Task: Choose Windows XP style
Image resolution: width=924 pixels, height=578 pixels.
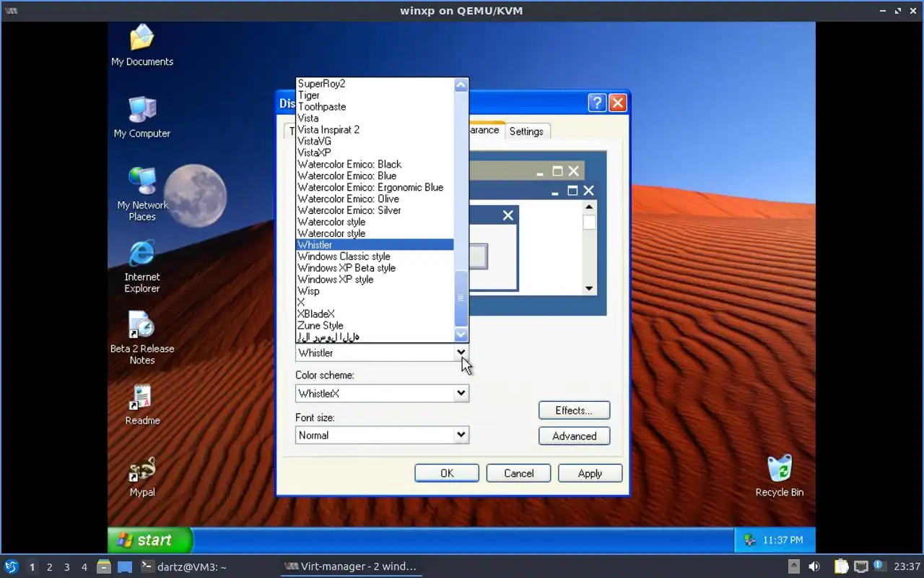Action: [375, 280]
